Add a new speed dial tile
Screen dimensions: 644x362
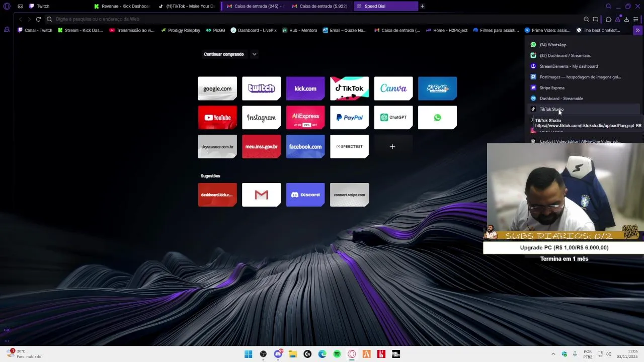coord(392,147)
